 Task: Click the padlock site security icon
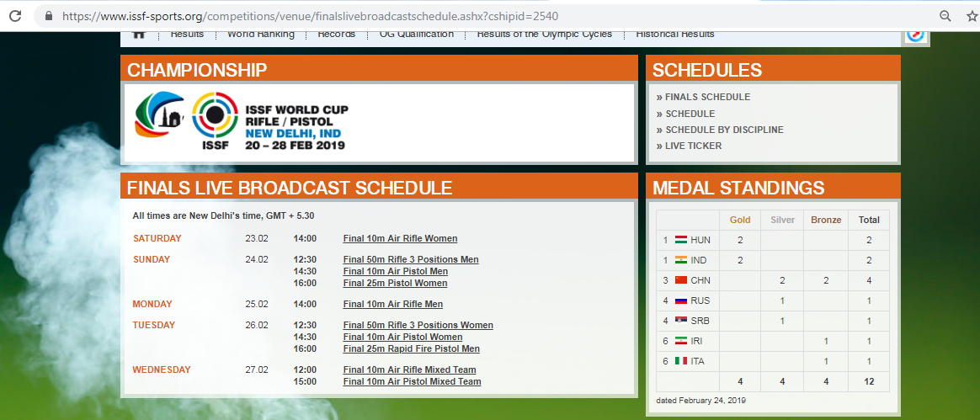pos(49,16)
